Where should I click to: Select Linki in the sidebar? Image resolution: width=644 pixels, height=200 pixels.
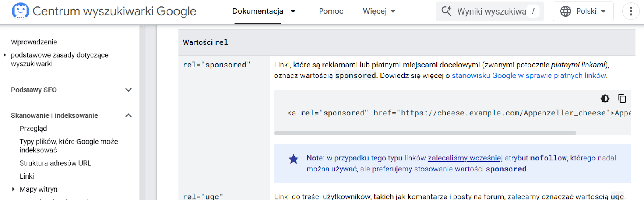pos(27,176)
